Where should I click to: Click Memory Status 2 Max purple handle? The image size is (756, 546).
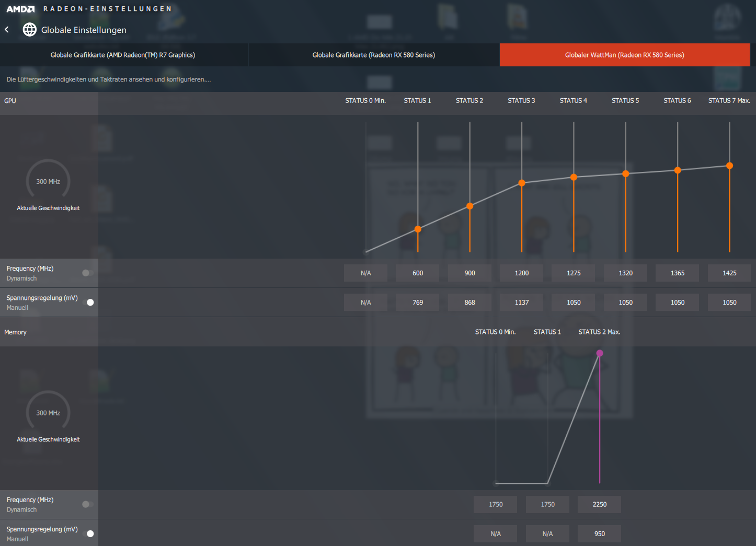click(600, 353)
